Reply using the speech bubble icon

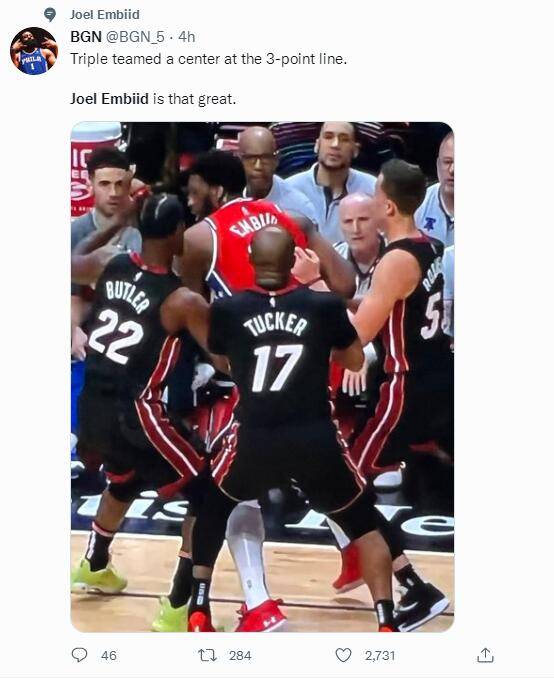(x=79, y=655)
